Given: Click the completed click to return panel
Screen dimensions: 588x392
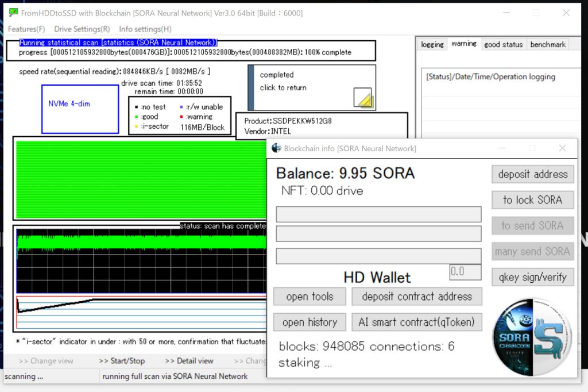Looking at the screenshot, I should [312, 87].
